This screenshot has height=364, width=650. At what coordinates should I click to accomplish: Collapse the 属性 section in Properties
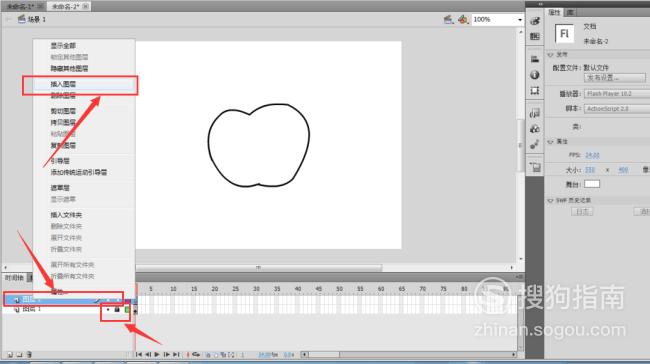[x=551, y=142]
